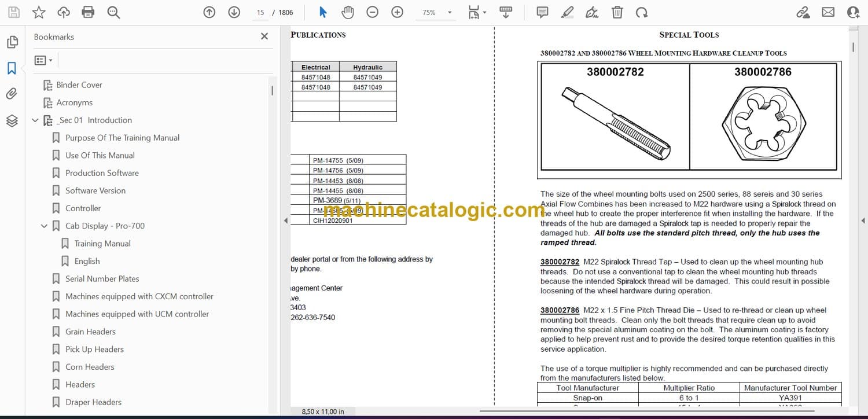This screenshot has width=868, height=419.
Task: Open the share with others person icon
Action: point(853,12)
